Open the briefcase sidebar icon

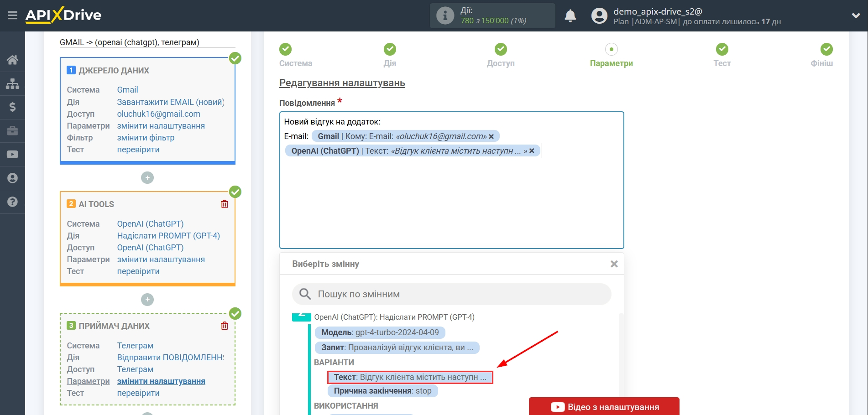click(12, 131)
